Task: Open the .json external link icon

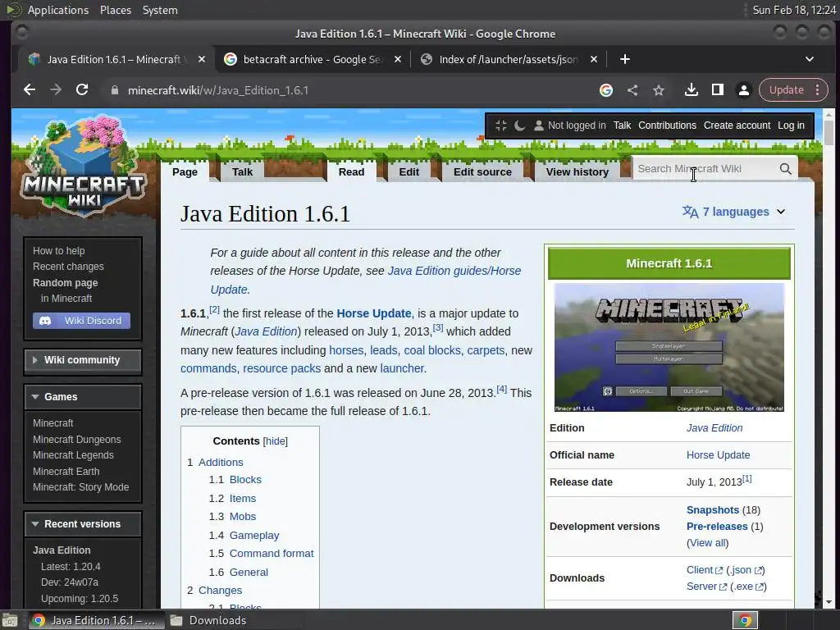Action: pyautogui.click(x=758, y=571)
